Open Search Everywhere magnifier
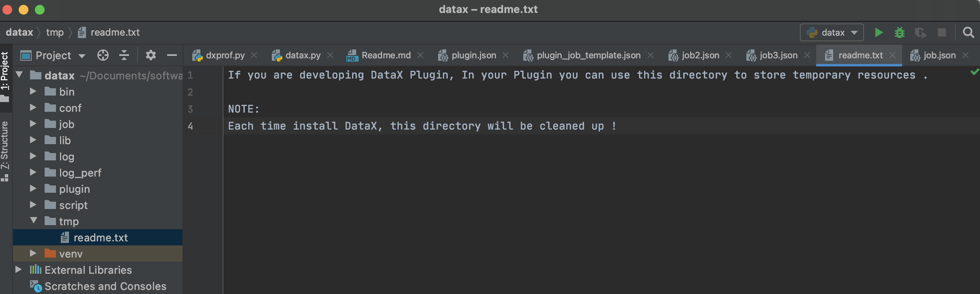 [968, 32]
